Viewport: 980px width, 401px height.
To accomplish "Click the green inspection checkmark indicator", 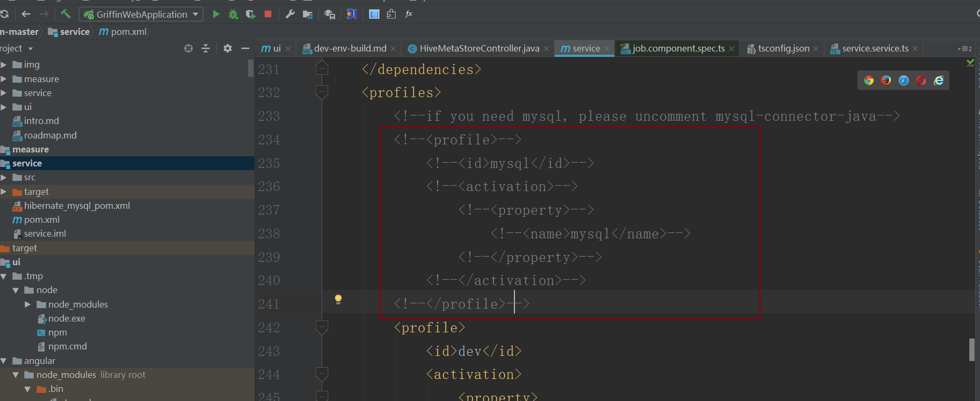I will pos(970,63).
